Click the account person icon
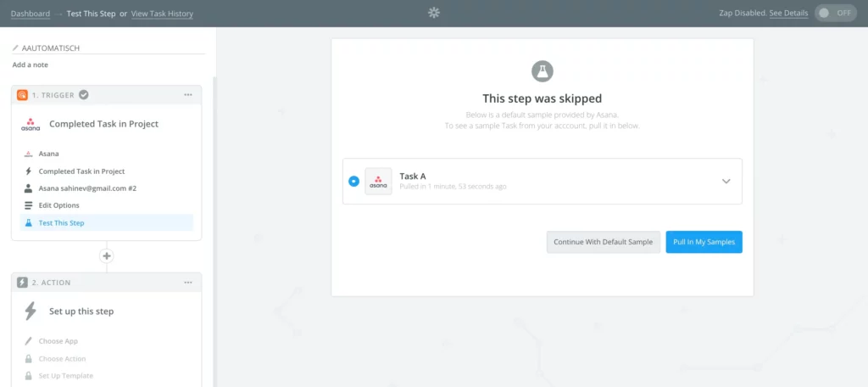This screenshot has height=387, width=868. (28, 188)
